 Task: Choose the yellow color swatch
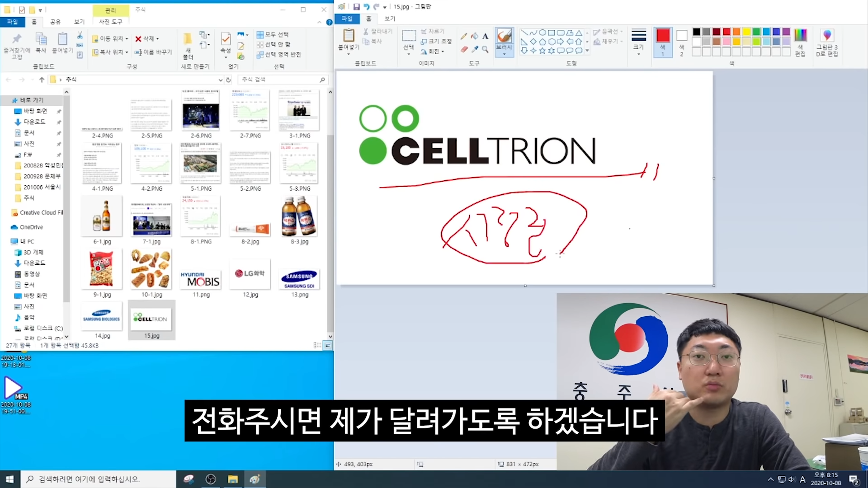(746, 32)
